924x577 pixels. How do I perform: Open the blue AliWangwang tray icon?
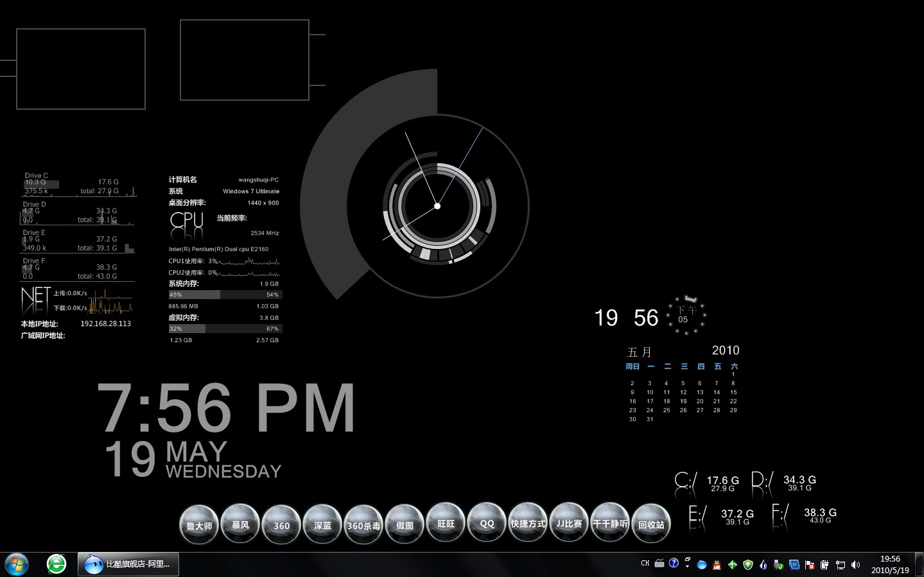701,565
